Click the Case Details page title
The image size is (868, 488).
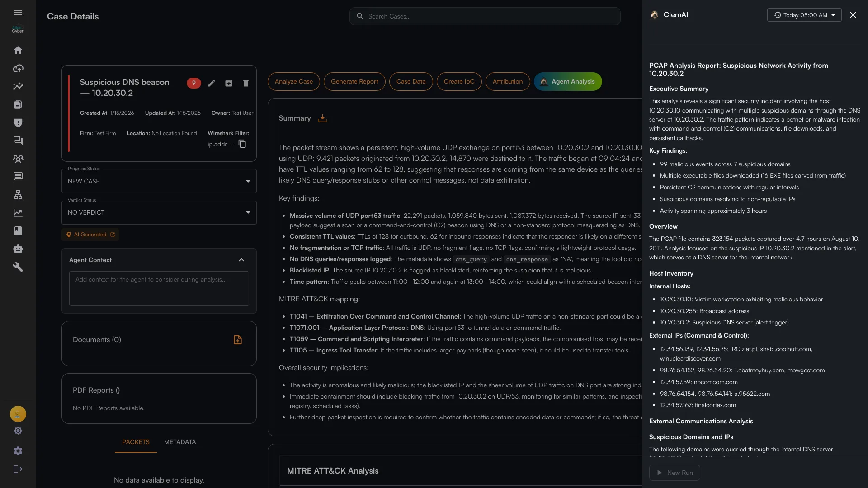tap(73, 16)
